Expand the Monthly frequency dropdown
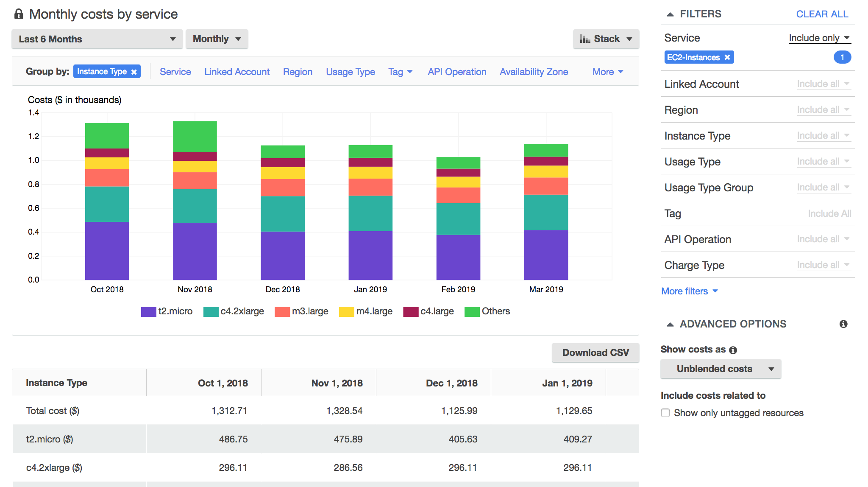 coord(216,38)
